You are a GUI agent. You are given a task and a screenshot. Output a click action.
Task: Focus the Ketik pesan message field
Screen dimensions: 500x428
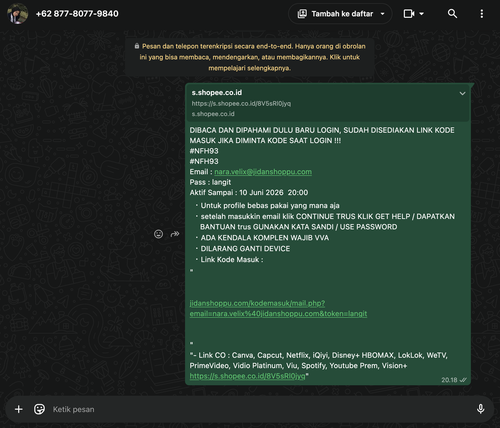(260, 409)
